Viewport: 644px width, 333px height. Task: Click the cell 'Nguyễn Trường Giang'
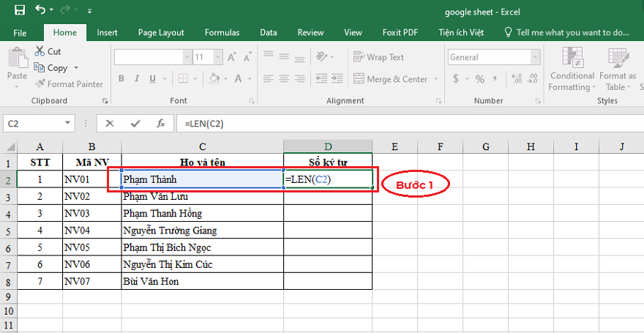203,231
